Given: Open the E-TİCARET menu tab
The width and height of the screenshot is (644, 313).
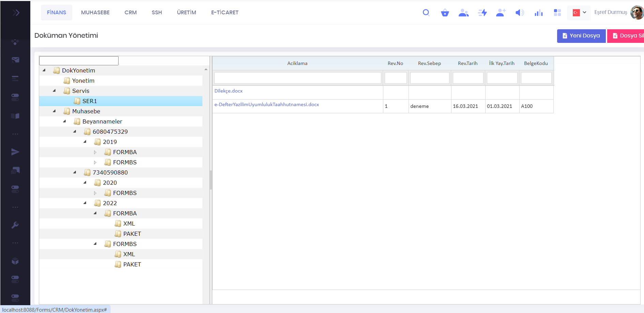Looking at the screenshot, I should click(x=225, y=13).
